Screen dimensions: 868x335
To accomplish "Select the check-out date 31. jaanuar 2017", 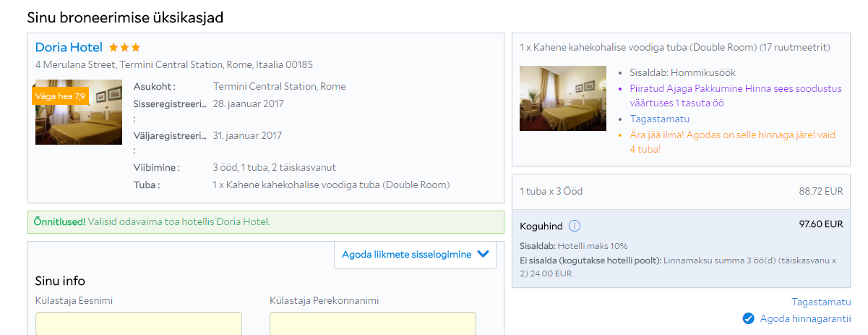I will pyautogui.click(x=247, y=135).
